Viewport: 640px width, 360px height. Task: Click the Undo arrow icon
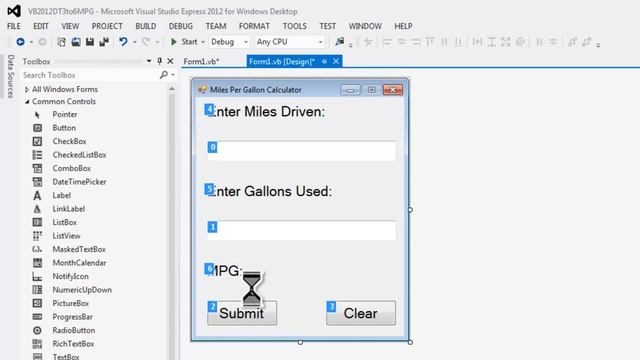pyautogui.click(x=123, y=42)
